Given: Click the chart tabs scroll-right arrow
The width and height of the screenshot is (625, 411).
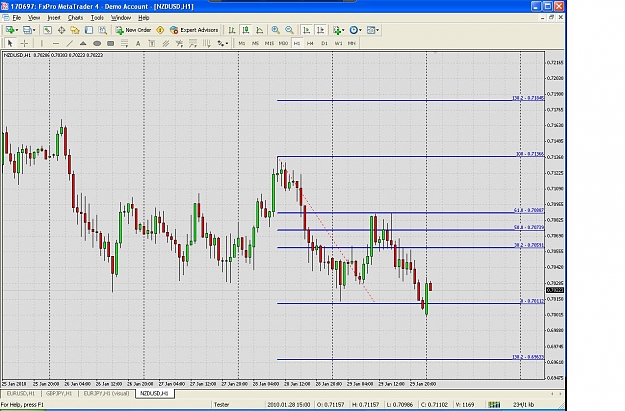Looking at the screenshot, I should click(x=560, y=394).
